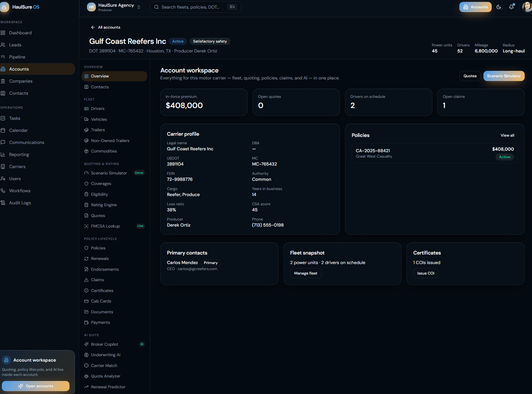Open Drivers icon under Fleet
The image size is (532, 394).
(x=86, y=109)
